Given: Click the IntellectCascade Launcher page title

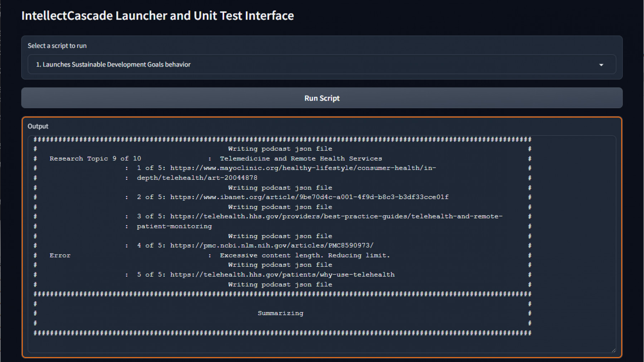Looking at the screenshot, I should (x=157, y=16).
